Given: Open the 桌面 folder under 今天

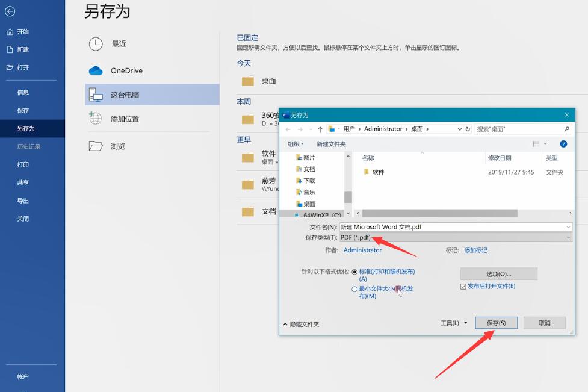Looking at the screenshot, I should pos(259,81).
